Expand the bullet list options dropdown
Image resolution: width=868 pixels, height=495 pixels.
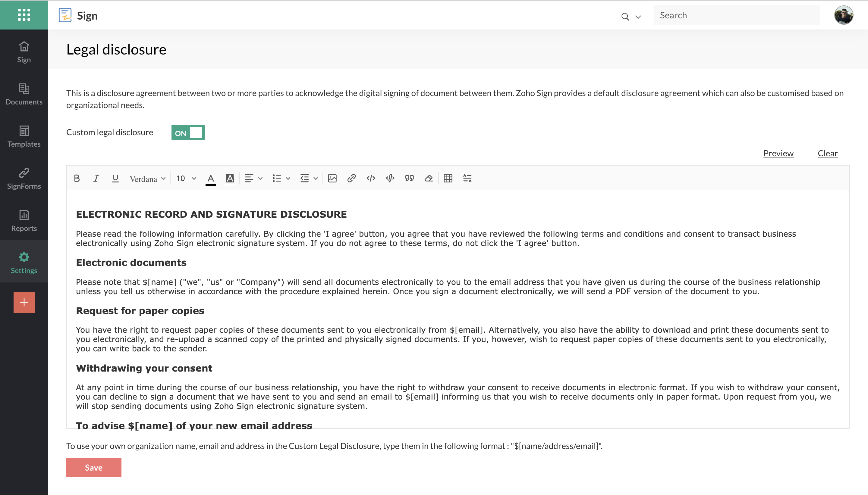tap(288, 179)
